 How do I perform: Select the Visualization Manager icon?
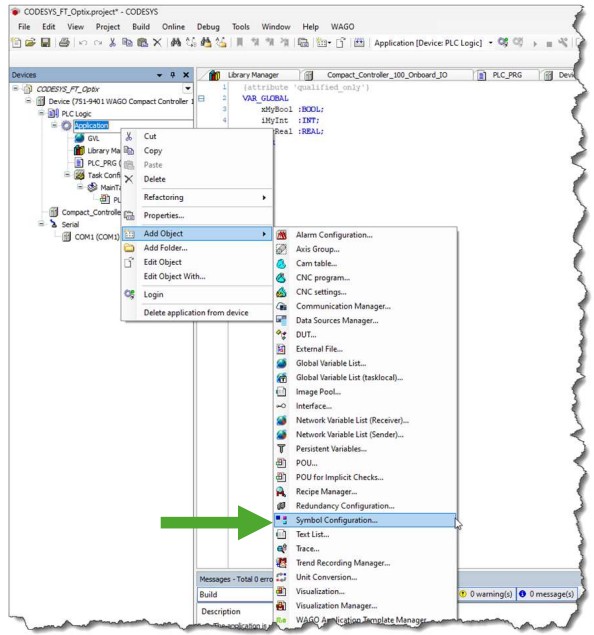click(x=281, y=606)
